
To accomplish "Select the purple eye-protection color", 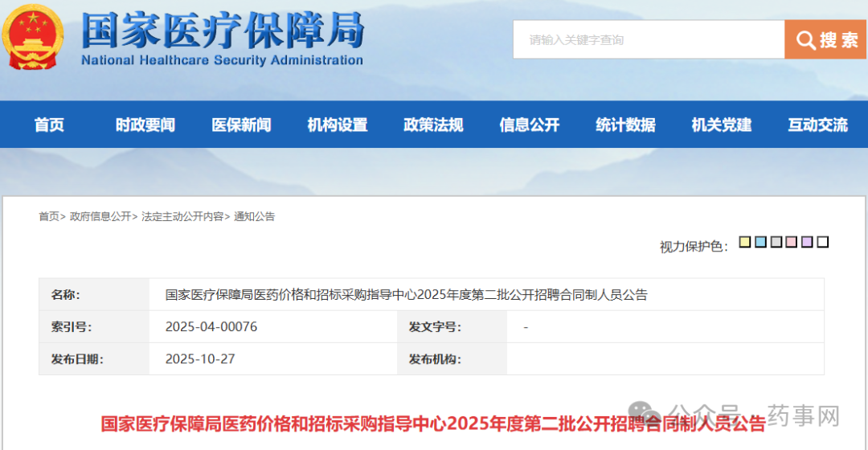I will pyautogui.click(x=807, y=242).
